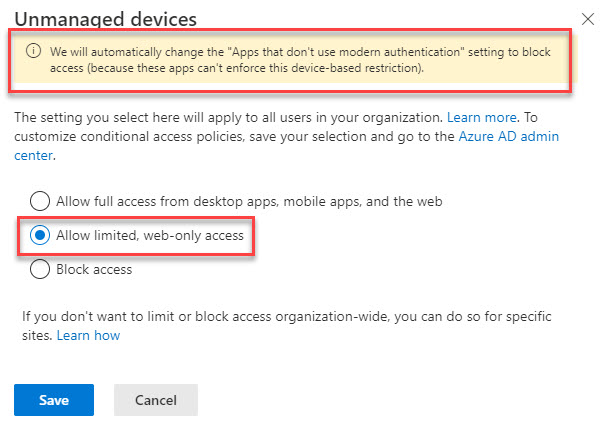Click the yellow modern authentication warning text
Screen dimensions: 609x425
coord(300,60)
